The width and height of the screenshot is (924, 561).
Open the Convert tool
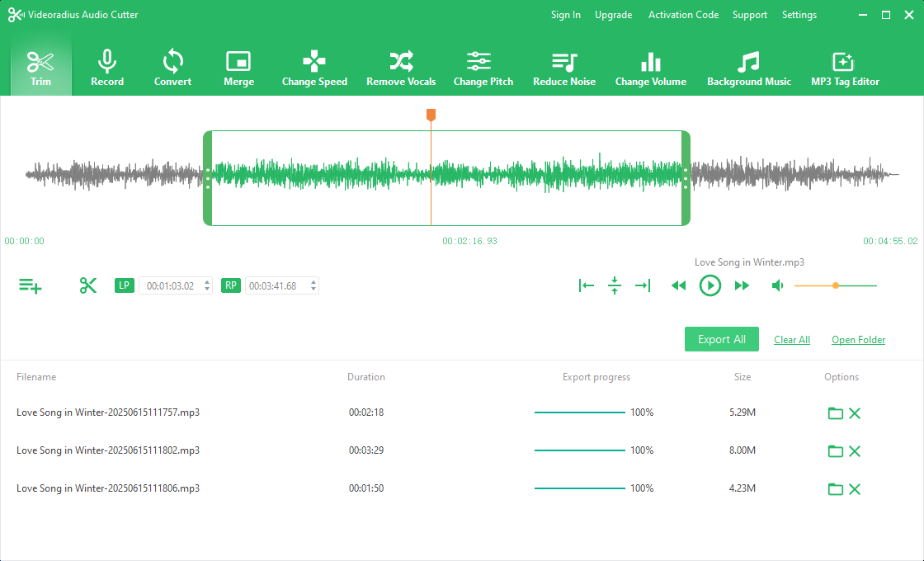(x=172, y=68)
